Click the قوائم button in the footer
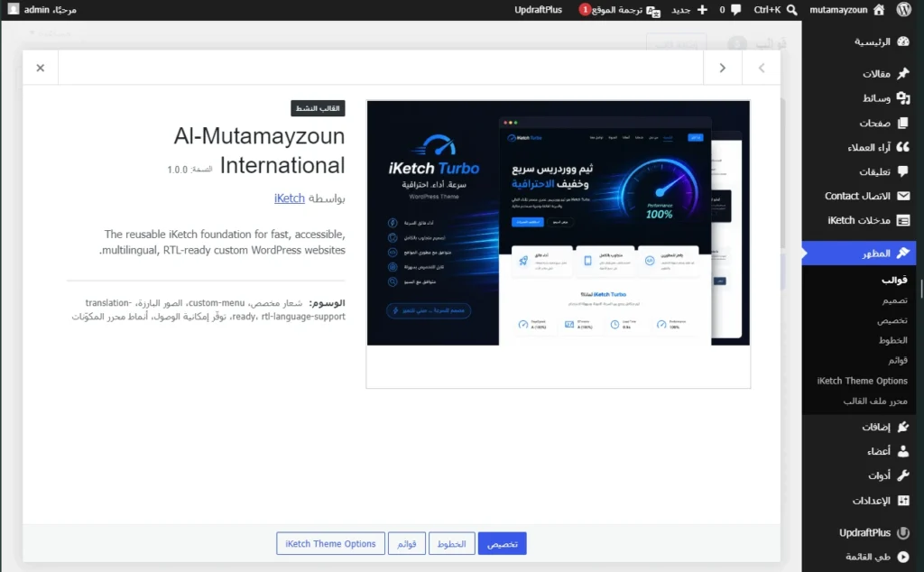The width and height of the screenshot is (924, 572). coord(407,544)
